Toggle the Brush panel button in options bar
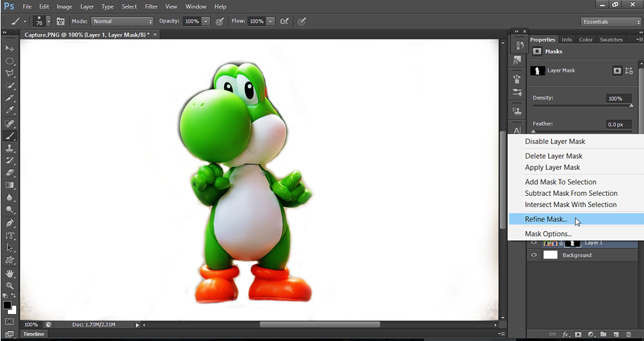 pyautogui.click(x=61, y=21)
